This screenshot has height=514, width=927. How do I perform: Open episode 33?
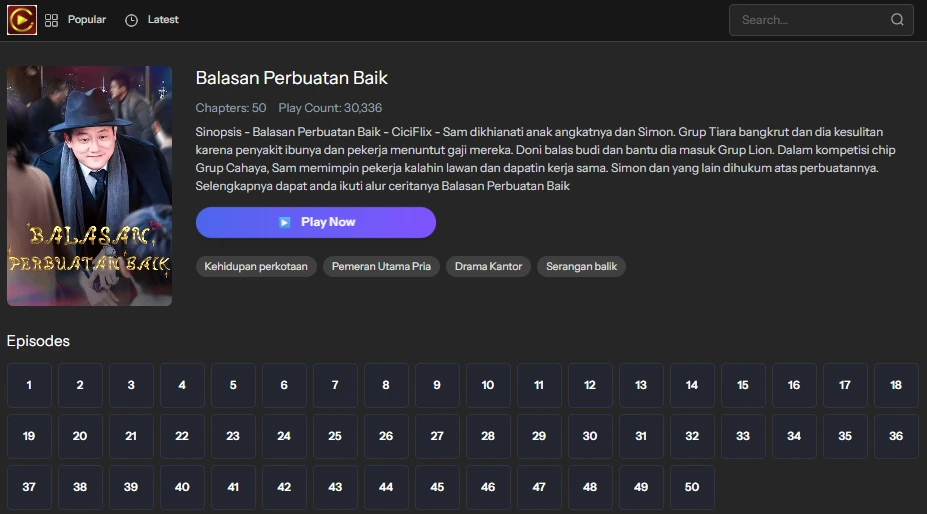pos(743,436)
